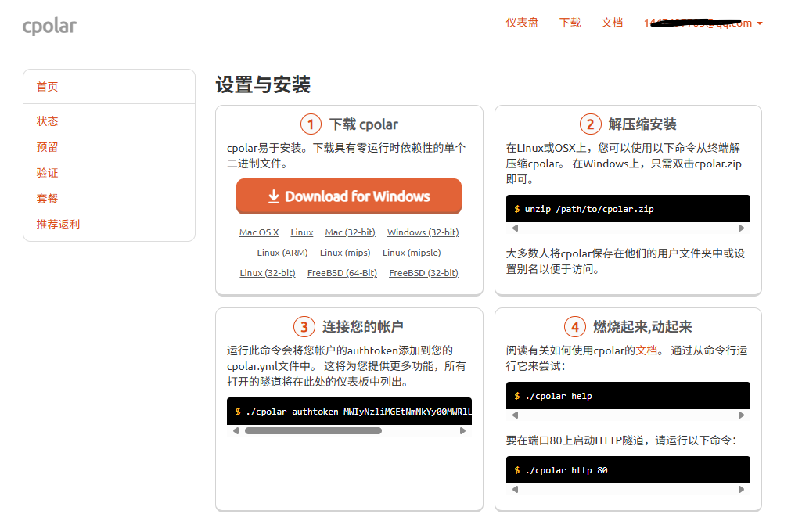Click left scroll arrow under authtoken command
The height and width of the screenshot is (532, 802).
(x=236, y=431)
